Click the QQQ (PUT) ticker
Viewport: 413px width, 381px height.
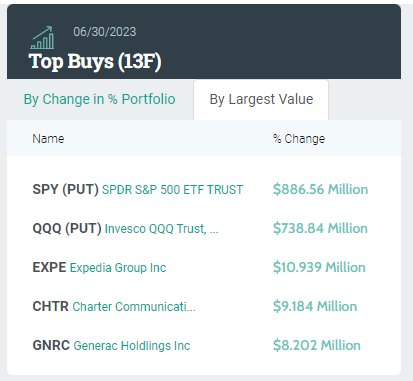point(67,228)
